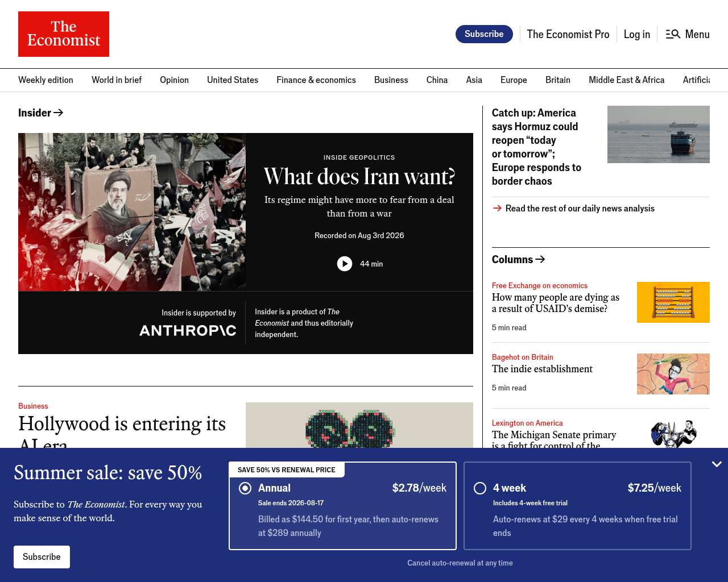Click Bagehot on Britain label
The width and height of the screenshot is (728, 582).
coord(523,357)
